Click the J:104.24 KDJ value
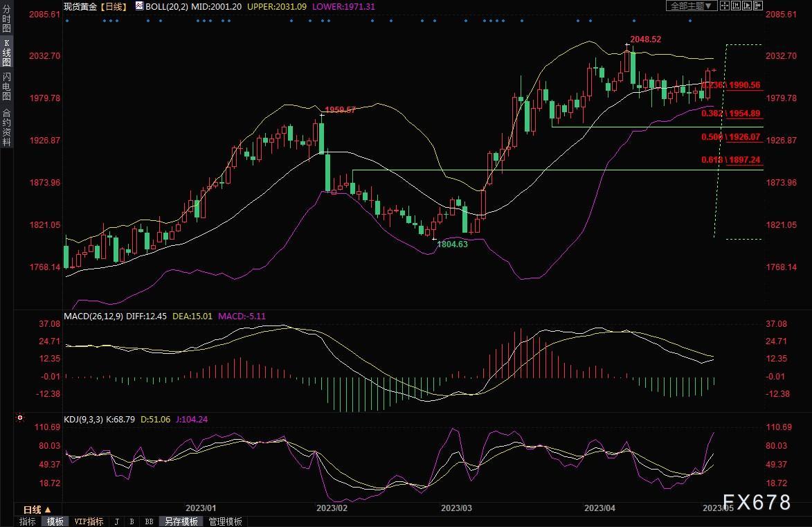The height and width of the screenshot is (527, 812). coord(192,419)
